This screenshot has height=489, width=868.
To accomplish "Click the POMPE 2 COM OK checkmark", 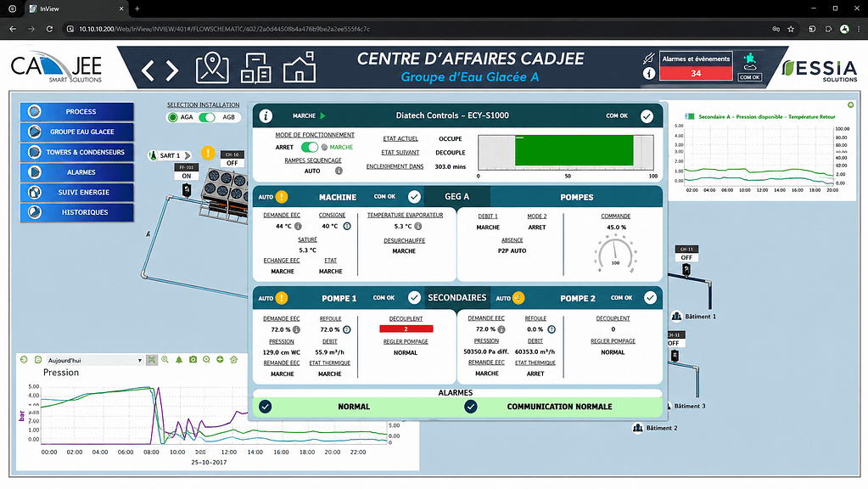I will (650, 298).
